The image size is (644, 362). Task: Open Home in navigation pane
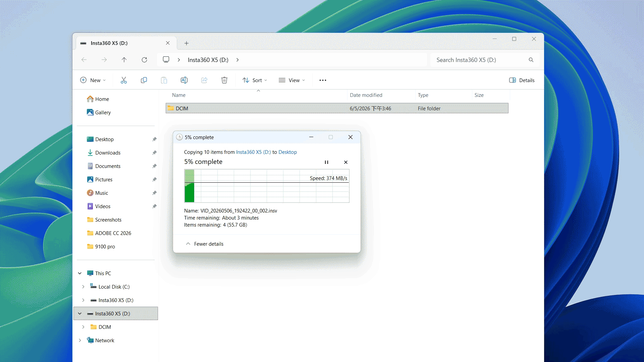click(98, 99)
